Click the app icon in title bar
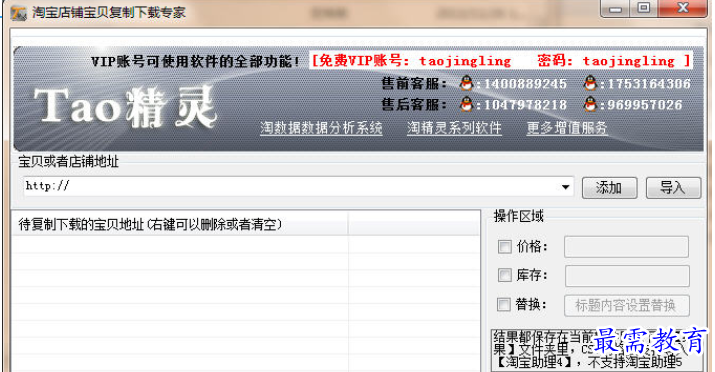Viewport: 715px width, 372px height. pos(18,12)
